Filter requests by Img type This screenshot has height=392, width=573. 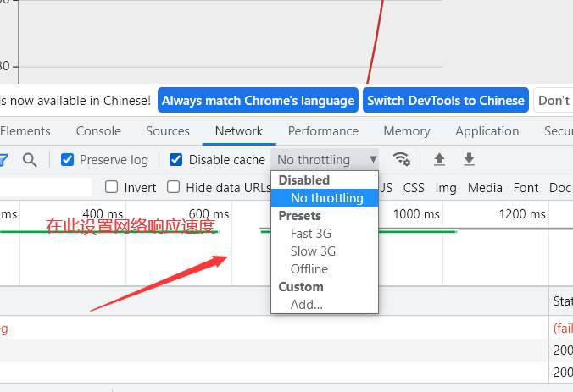click(x=446, y=187)
